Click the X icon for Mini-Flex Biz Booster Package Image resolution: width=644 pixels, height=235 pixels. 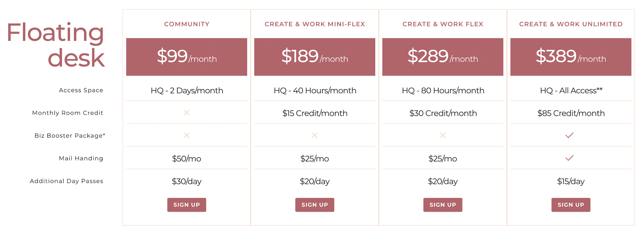[x=315, y=135]
